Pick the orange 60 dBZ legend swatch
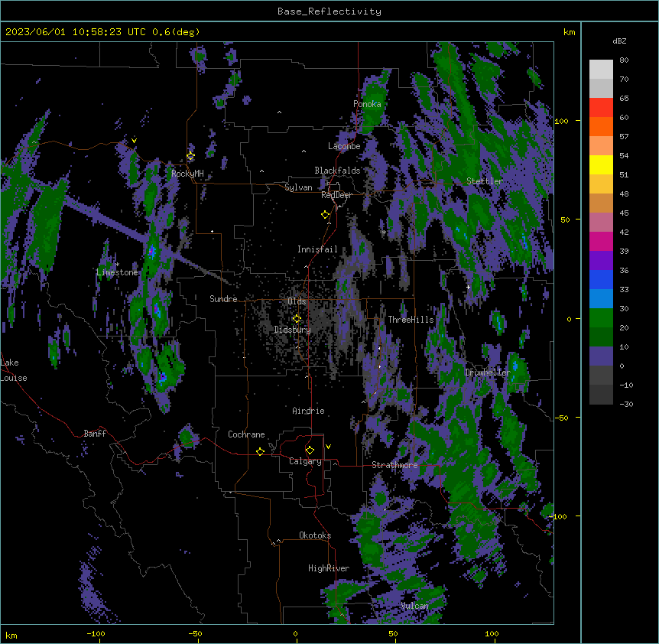Image resolution: width=659 pixels, height=644 pixels. point(601,126)
